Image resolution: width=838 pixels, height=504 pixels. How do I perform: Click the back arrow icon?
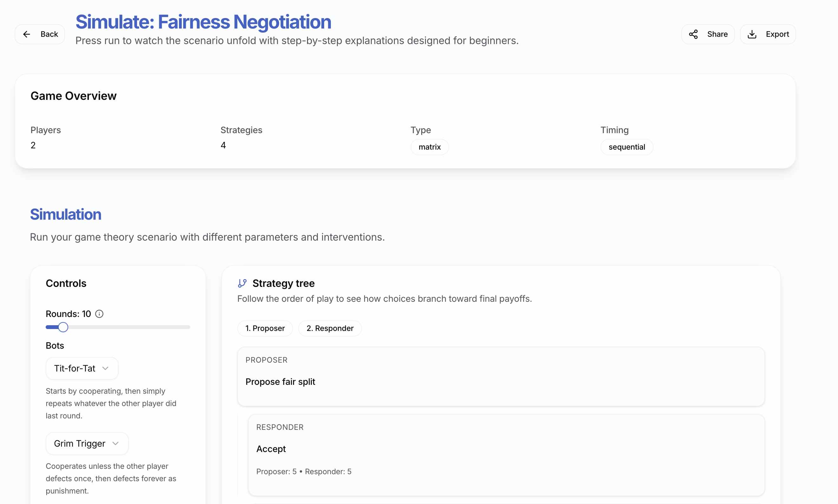tap(27, 34)
